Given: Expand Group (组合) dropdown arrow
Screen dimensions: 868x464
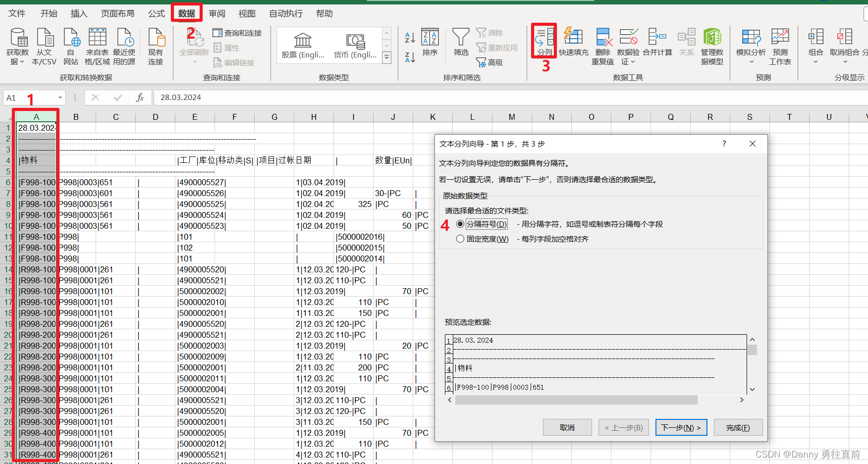Looking at the screenshot, I should pyautogui.click(x=815, y=62).
